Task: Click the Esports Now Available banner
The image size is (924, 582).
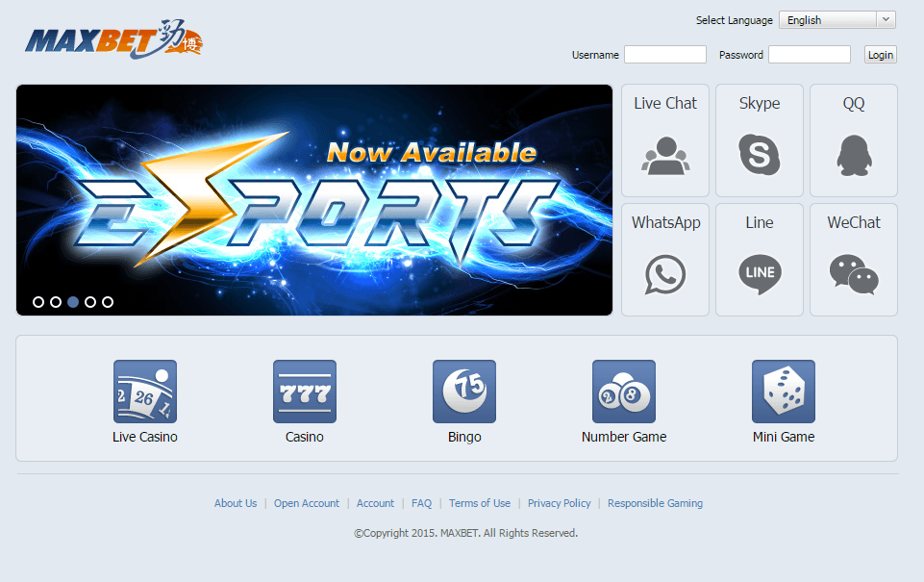Action: point(314,200)
